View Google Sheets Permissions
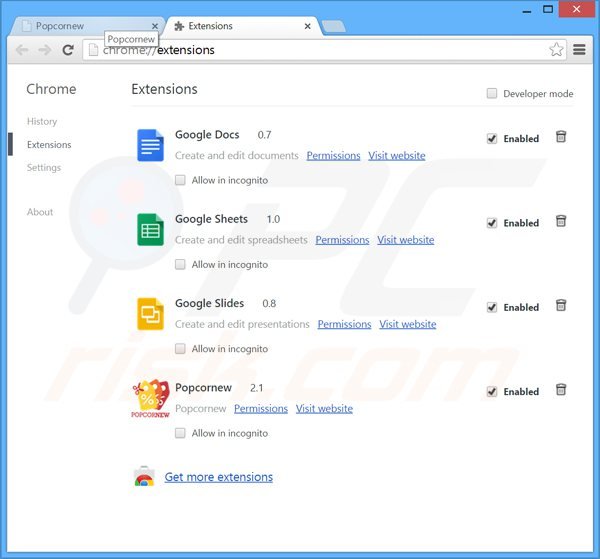Viewport: 600px width, 559px height. pos(342,240)
